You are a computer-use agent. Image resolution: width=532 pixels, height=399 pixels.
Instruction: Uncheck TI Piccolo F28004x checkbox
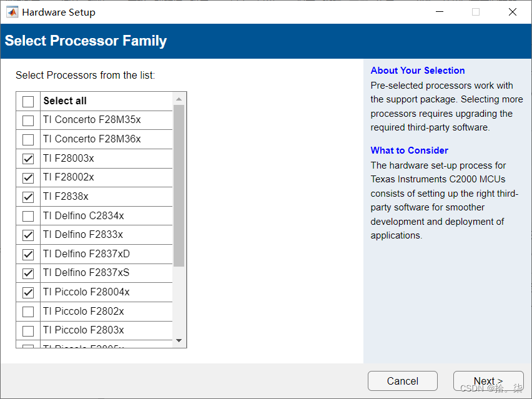(28, 292)
